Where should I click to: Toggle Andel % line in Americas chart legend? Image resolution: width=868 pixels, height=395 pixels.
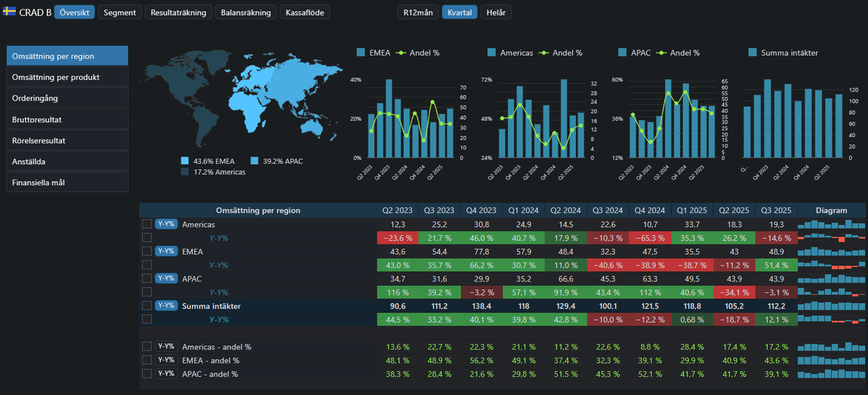(544, 53)
